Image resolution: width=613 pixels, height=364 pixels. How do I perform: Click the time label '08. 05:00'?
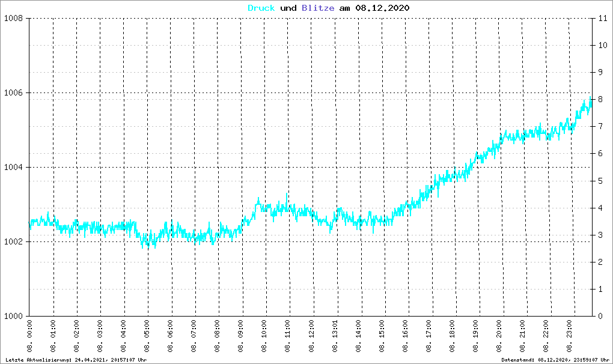coord(147,336)
